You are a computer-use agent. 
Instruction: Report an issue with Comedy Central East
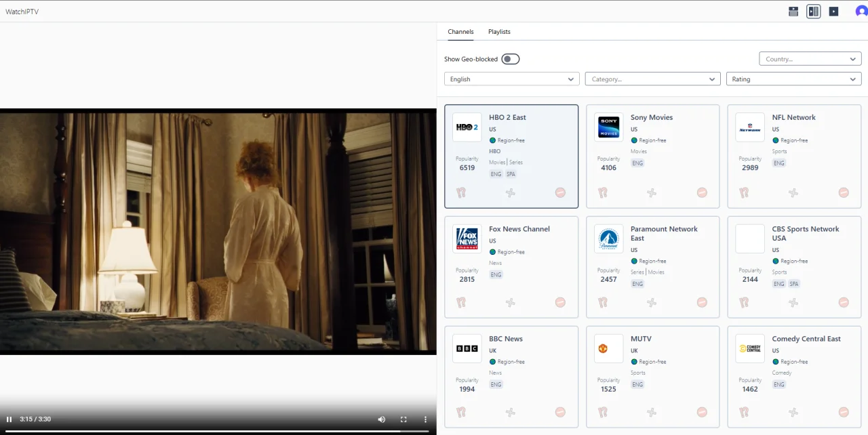[744, 412]
